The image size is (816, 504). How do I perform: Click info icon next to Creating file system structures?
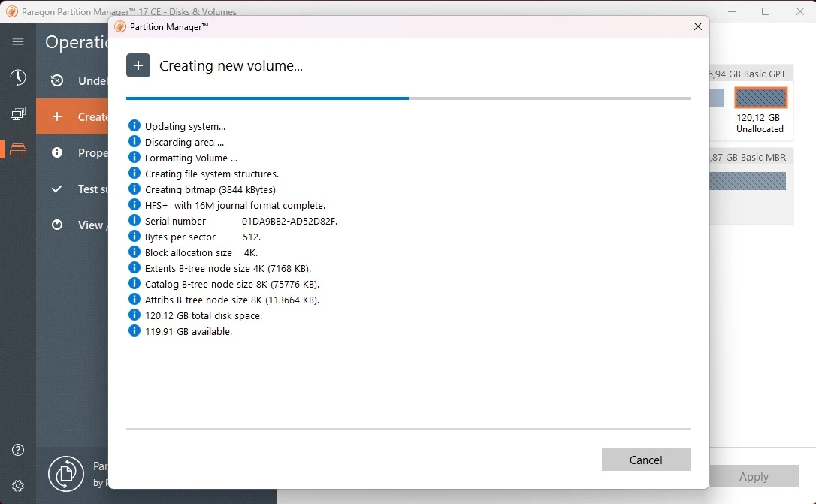point(134,173)
